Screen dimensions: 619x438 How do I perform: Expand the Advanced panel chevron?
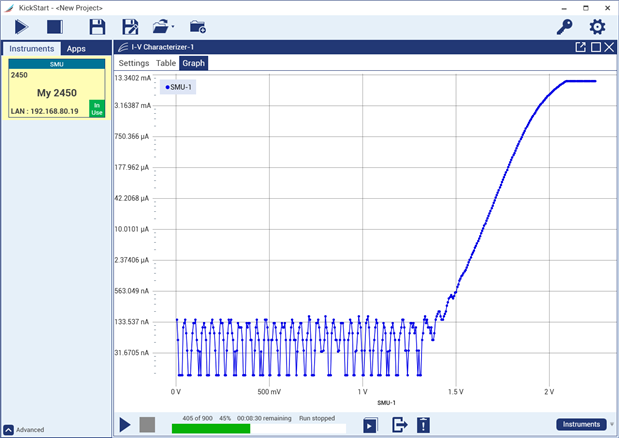point(8,430)
